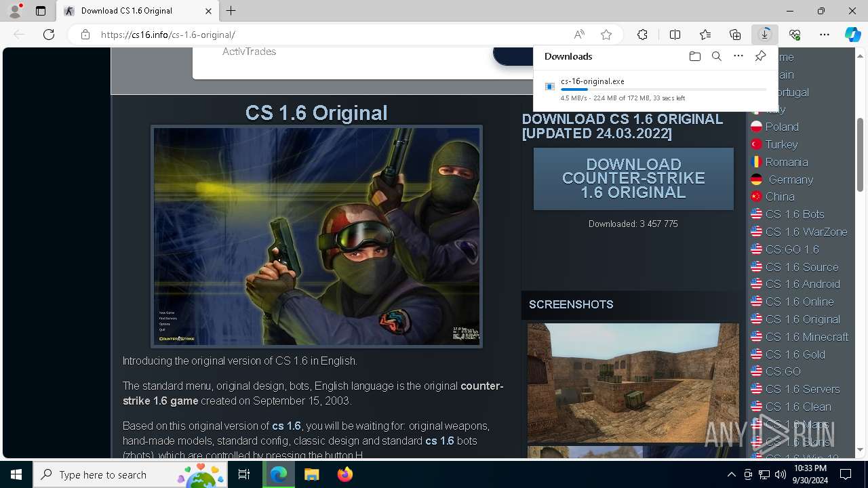Click the address bar URL
This screenshot has height=488, width=868.
click(168, 35)
